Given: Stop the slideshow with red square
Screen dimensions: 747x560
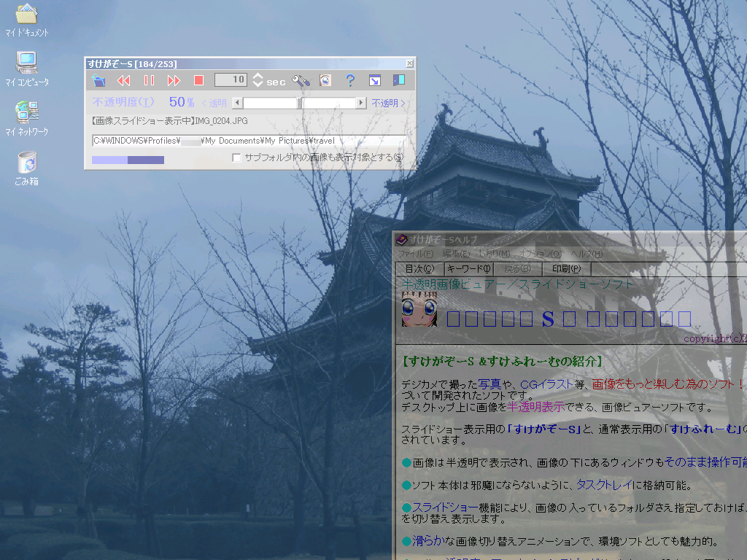Looking at the screenshot, I should pos(198,80).
